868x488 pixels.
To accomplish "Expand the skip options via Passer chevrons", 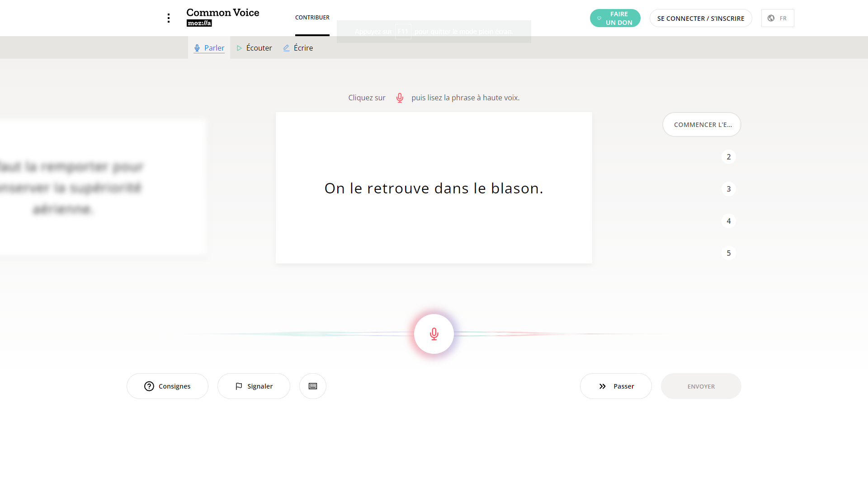I will (x=602, y=386).
